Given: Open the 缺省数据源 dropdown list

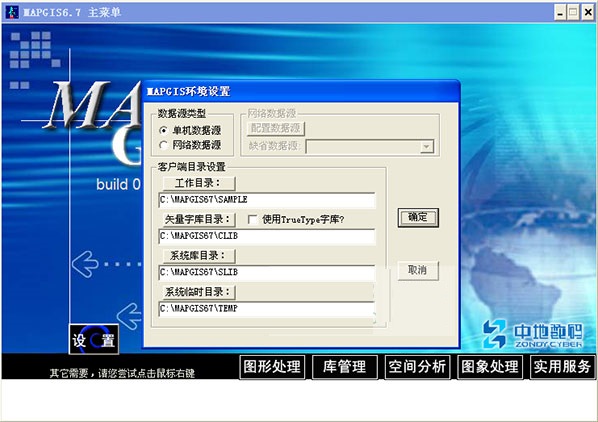Looking at the screenshot, I should point(426,146).
